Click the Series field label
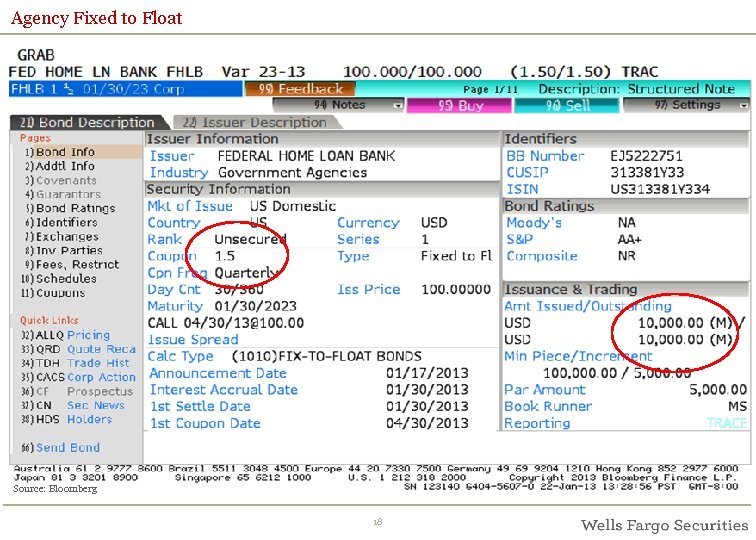The width and height of the screenshot is (756, 540). coord(358,240)
